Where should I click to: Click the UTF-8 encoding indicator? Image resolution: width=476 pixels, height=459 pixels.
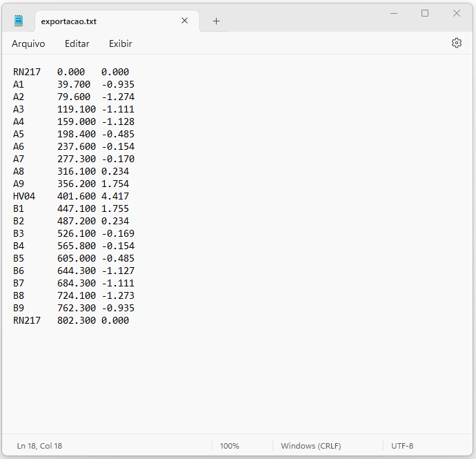[x=402, y=446]
